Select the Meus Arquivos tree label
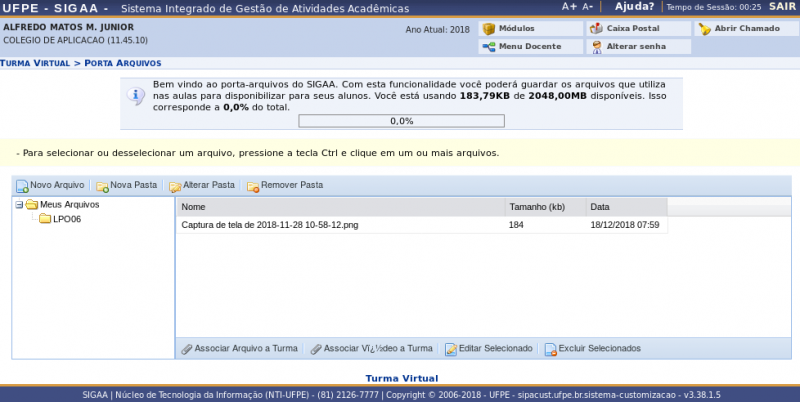This screenshot has height=402, width=800. (x=69, y=205)
